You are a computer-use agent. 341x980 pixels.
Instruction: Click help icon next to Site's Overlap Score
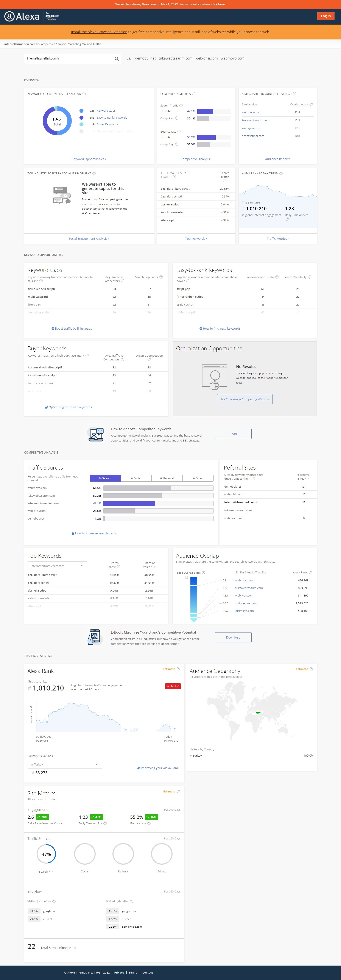pyautogui.click(x=203, y=573)
